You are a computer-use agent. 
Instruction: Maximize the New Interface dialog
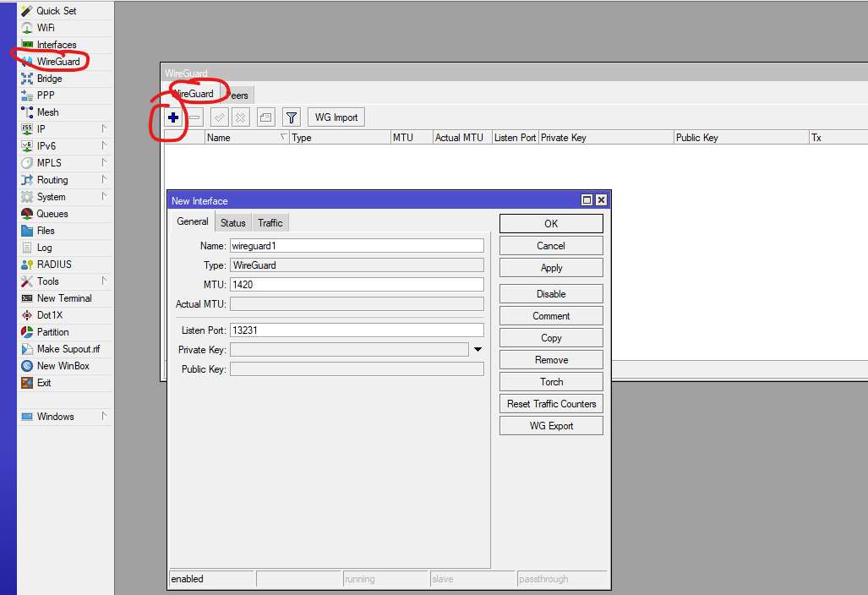pos(587,199)
